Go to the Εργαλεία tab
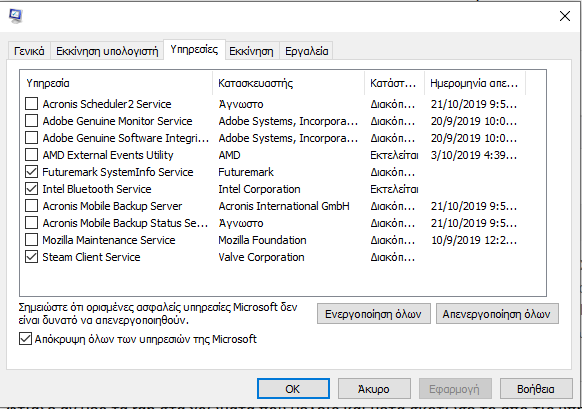 (307, 51)
